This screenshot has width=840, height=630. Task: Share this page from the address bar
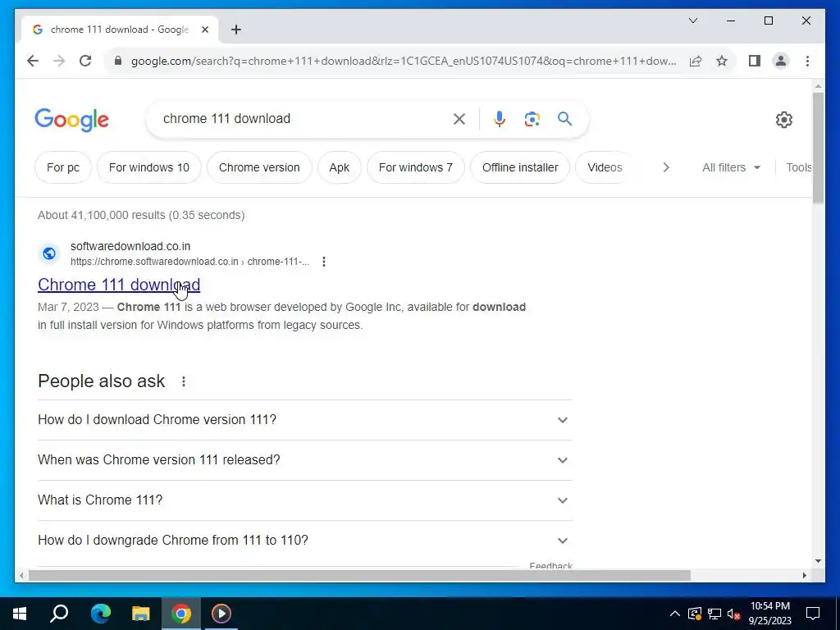[x=696, y=61]
